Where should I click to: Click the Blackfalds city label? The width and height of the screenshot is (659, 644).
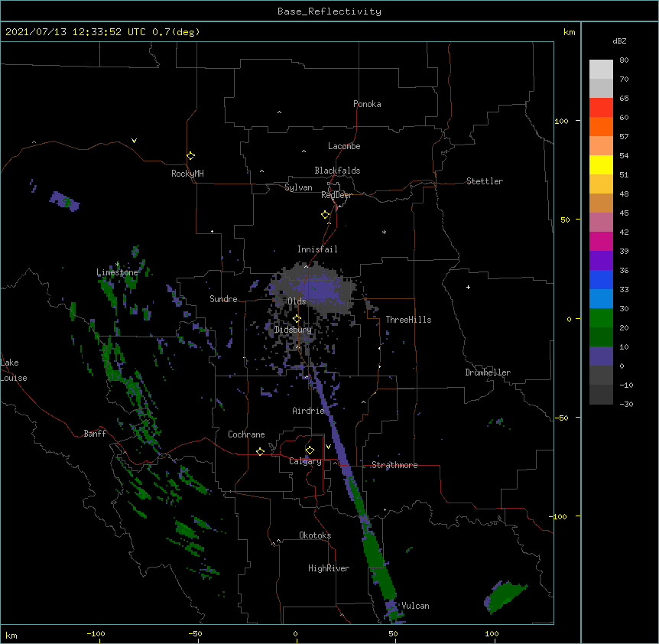click(337, 171)
